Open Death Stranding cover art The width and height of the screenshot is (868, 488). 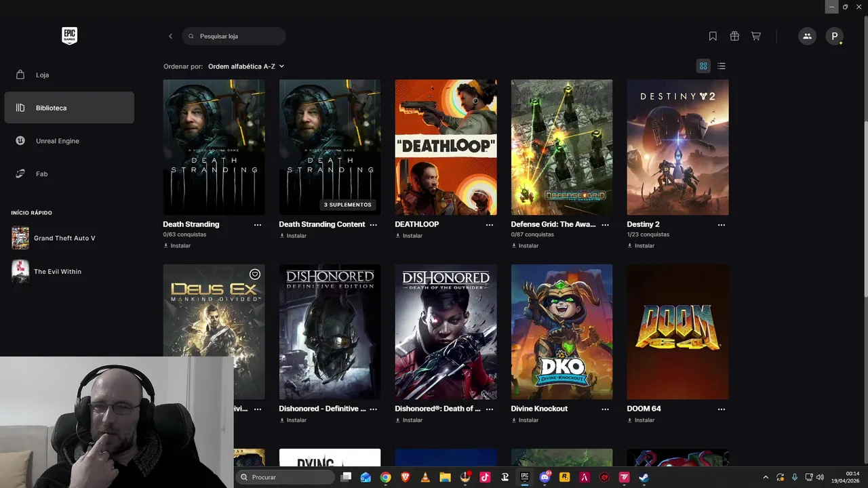[x=214, y=147]
